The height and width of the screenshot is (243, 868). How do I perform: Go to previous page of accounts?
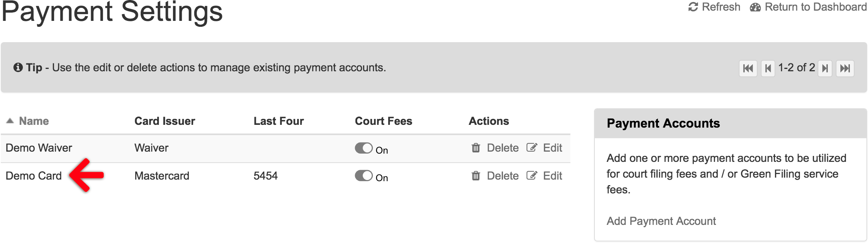pyautogui.click(x=767, y=69)
